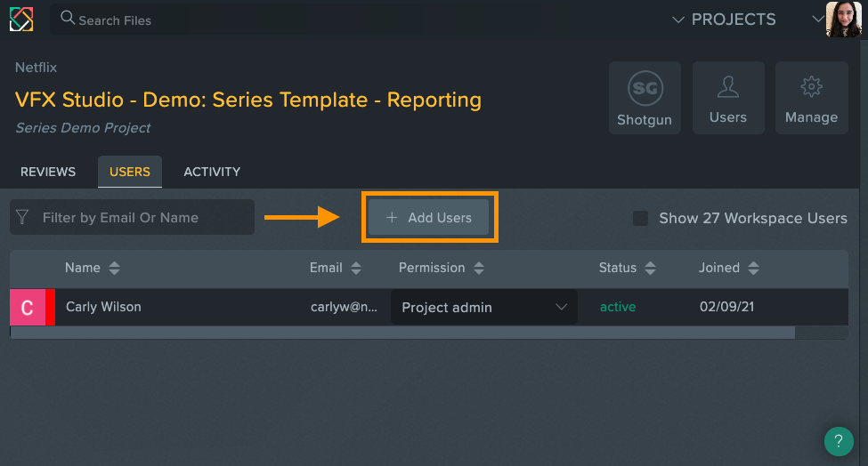Click the 02/09/21 joined date
This screenshot has height=466, width=868.
click(x=726, y=307)
